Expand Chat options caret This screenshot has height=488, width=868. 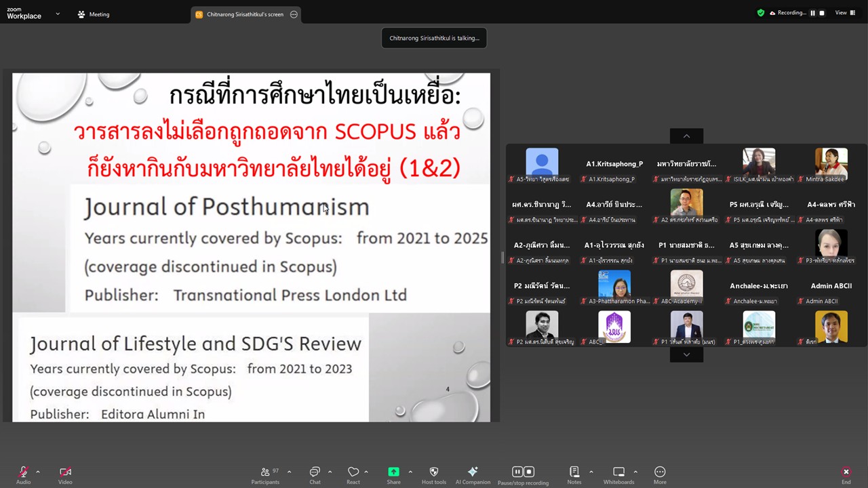(x=330, y=472)
